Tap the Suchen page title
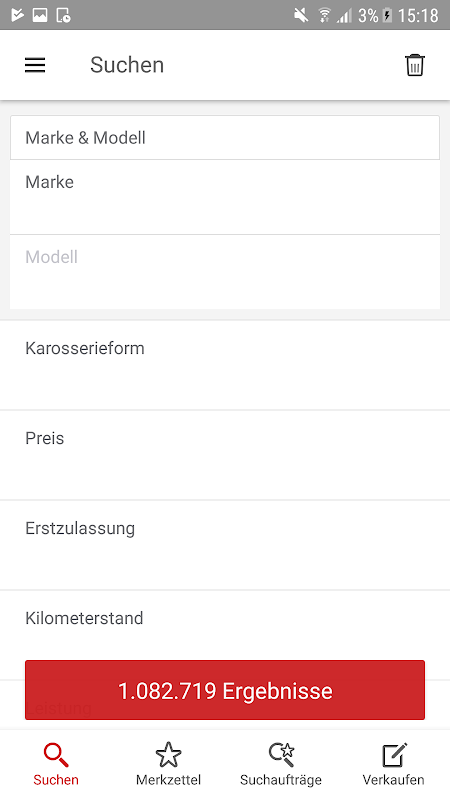Viewport: 450px width, 800px height. click(127, 65)
